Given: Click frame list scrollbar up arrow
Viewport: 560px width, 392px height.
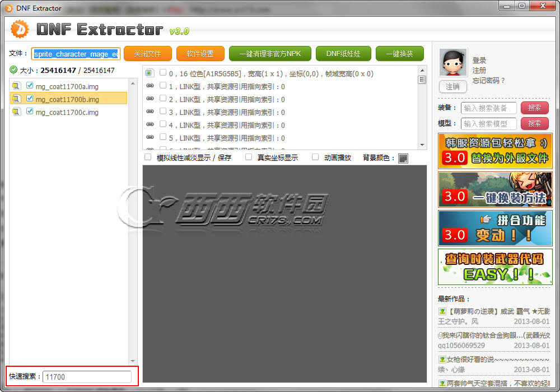Looking at the screenshot, I should coord(422,71).
